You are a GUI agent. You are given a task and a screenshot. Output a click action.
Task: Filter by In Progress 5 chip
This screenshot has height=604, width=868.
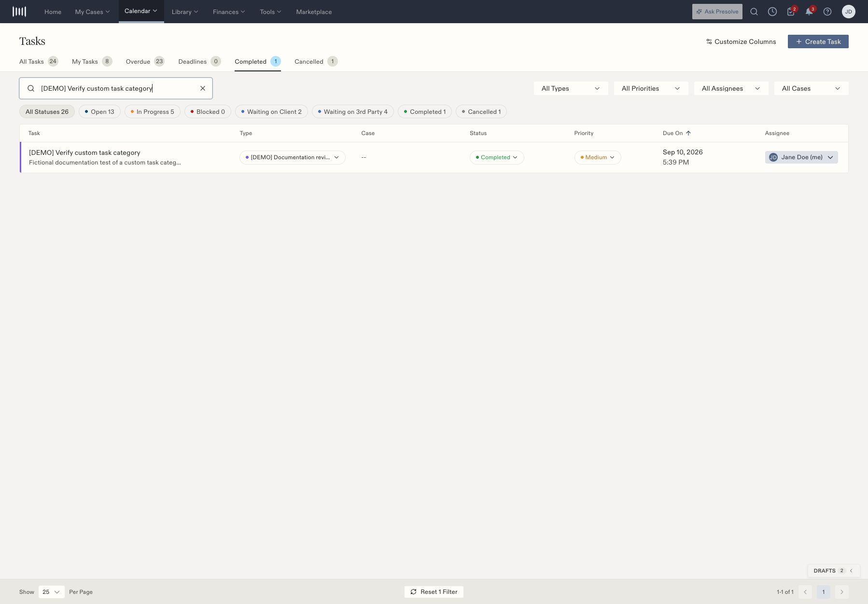tap(153, 112)
